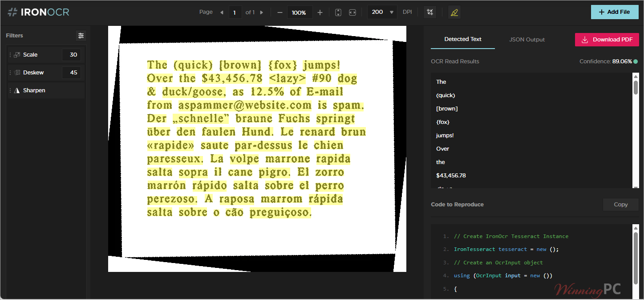Image resolution: width=644 pixels, height=300 pixels.
Task: Click the Scale filter icon
Action: click(x=17, y=55)
